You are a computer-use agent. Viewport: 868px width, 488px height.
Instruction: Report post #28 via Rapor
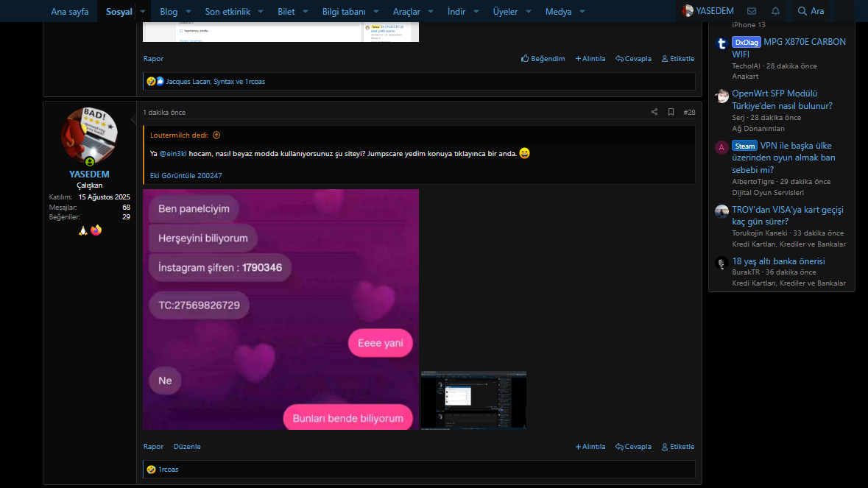pyautogui.click(x=153, y=447)
